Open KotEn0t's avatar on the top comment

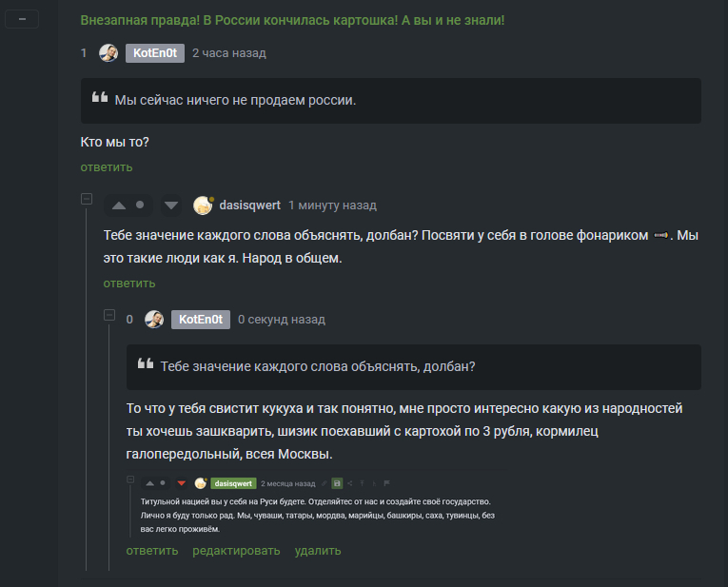point(108,53)
